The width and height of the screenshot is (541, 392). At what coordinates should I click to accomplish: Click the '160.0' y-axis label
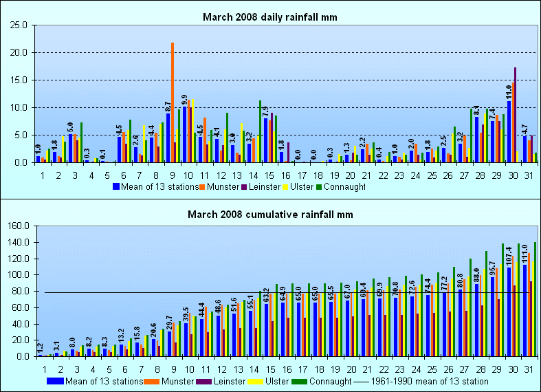19,226
